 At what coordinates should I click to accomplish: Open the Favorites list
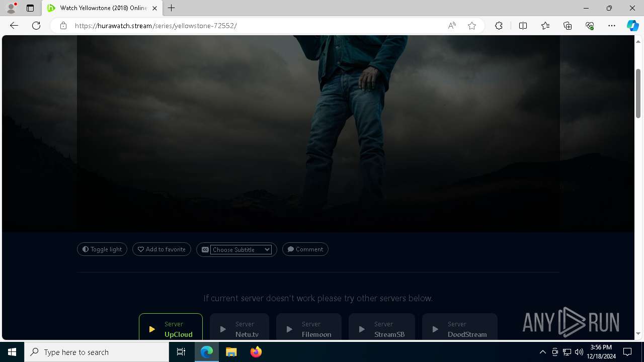545,26
